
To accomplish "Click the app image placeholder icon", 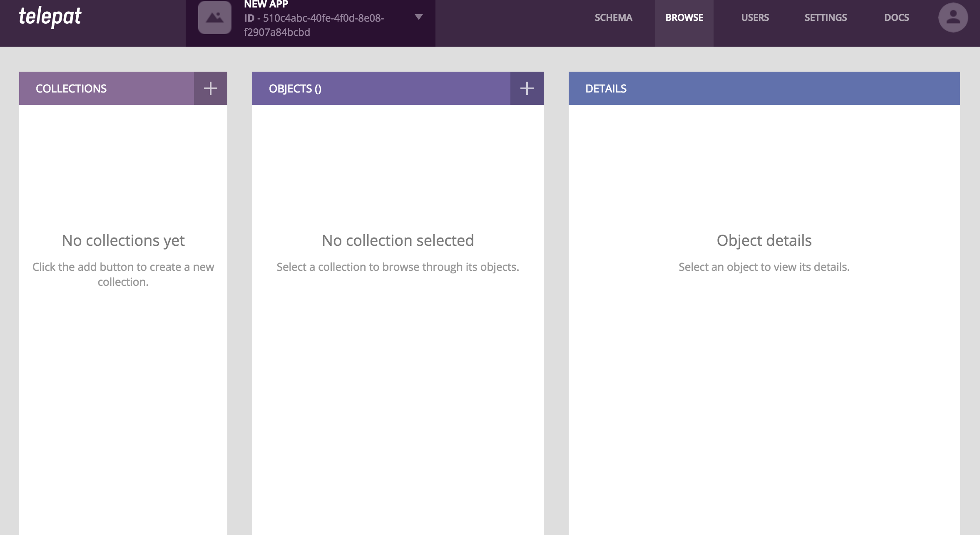I will point(214,17).
